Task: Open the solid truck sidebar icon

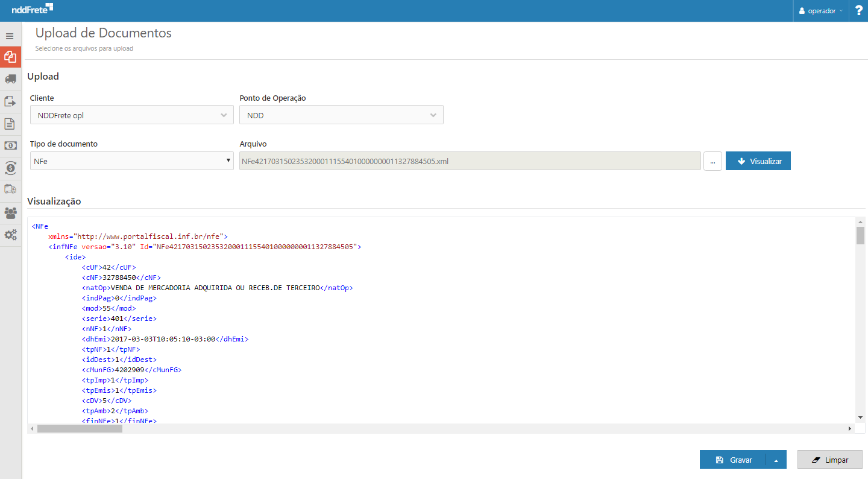Action: pyautogui.click(x=10, y=79)
